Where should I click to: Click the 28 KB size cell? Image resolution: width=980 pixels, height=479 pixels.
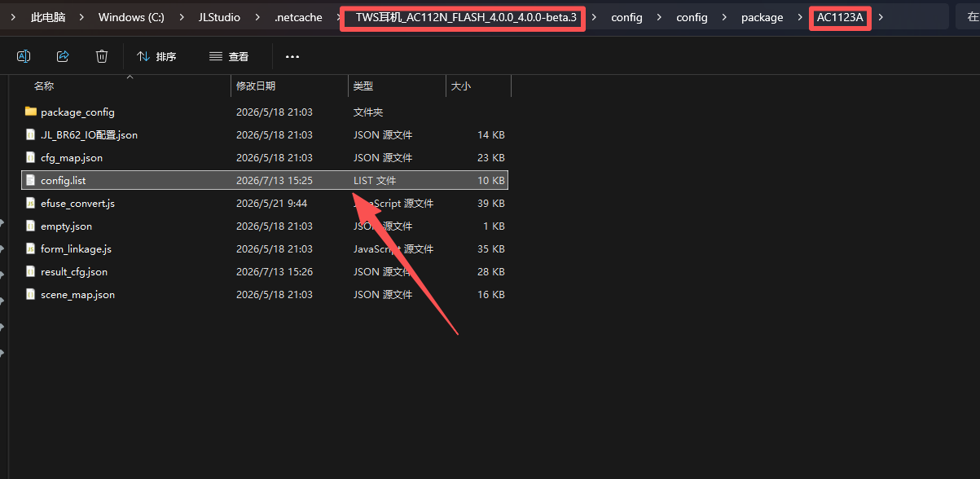tap(491, 271)
